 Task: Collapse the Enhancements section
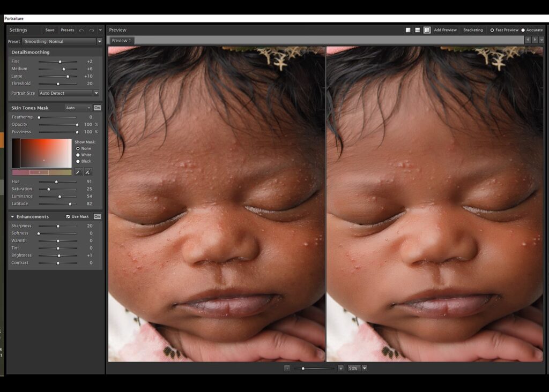pyautogui.click(x=12, y=217)
